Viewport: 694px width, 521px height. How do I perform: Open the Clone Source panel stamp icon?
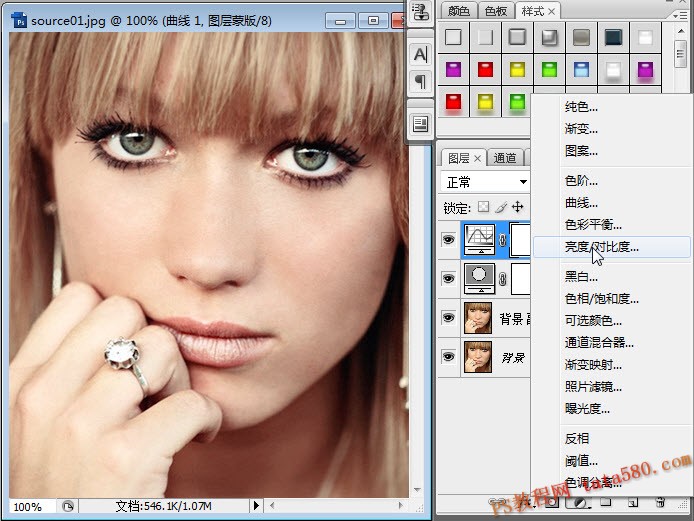click(x=420, y=12)
